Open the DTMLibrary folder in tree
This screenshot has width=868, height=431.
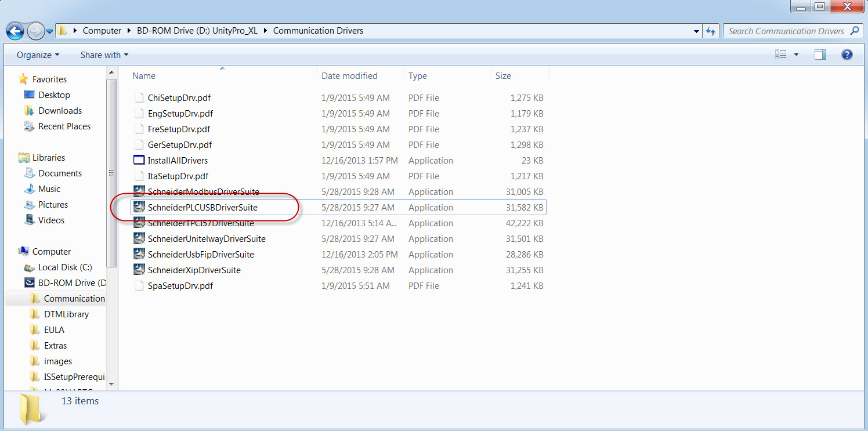[66, 314]
